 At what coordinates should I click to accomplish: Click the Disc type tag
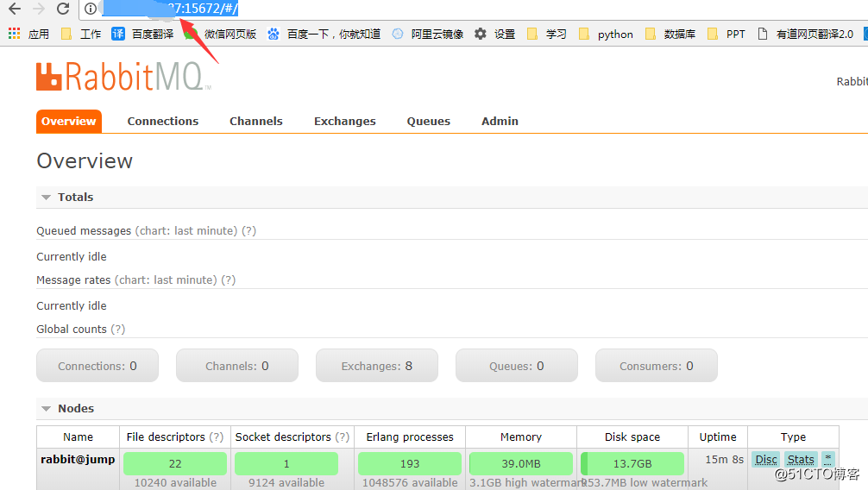pos(766,460)
